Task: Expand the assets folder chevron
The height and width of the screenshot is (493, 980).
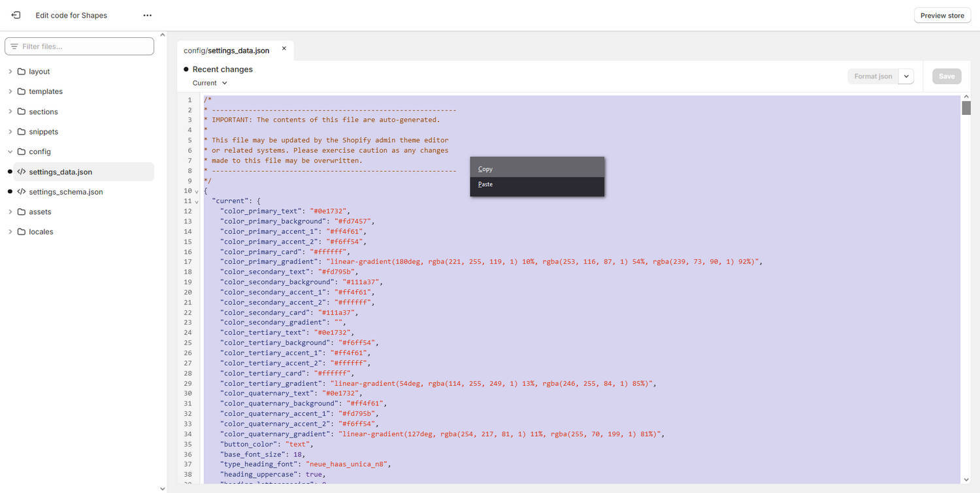Action: click(x=10, y=212)
